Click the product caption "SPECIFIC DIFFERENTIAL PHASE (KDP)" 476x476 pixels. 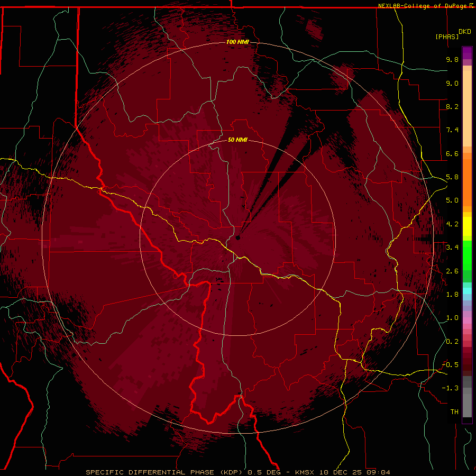click(x=166, y=472)
